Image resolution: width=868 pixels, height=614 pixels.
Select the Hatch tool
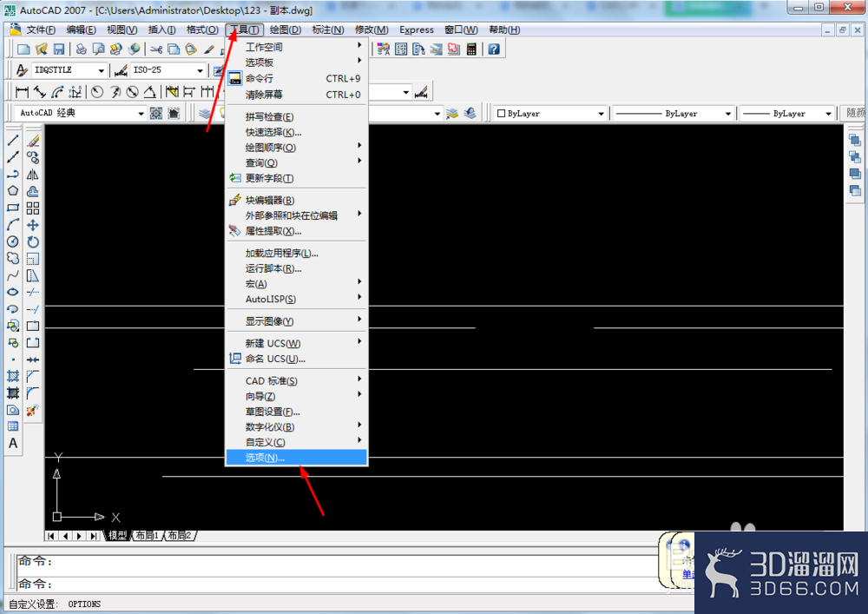13,377
